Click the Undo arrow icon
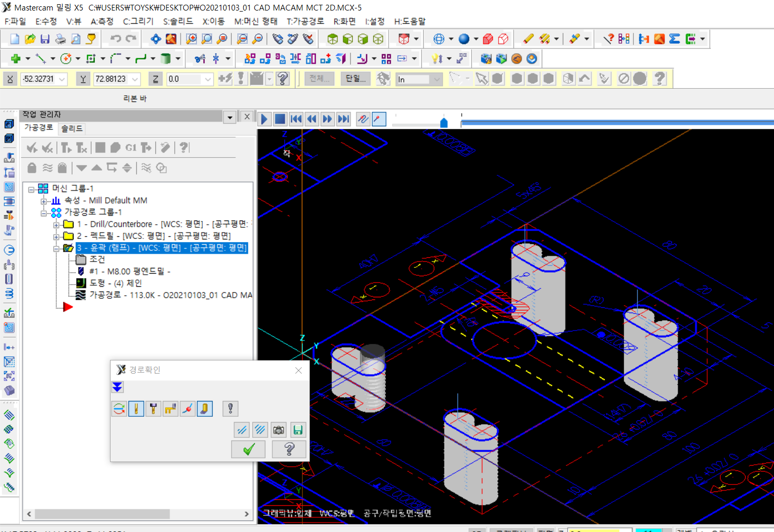 pyautogui.click(x=116, y=39)
